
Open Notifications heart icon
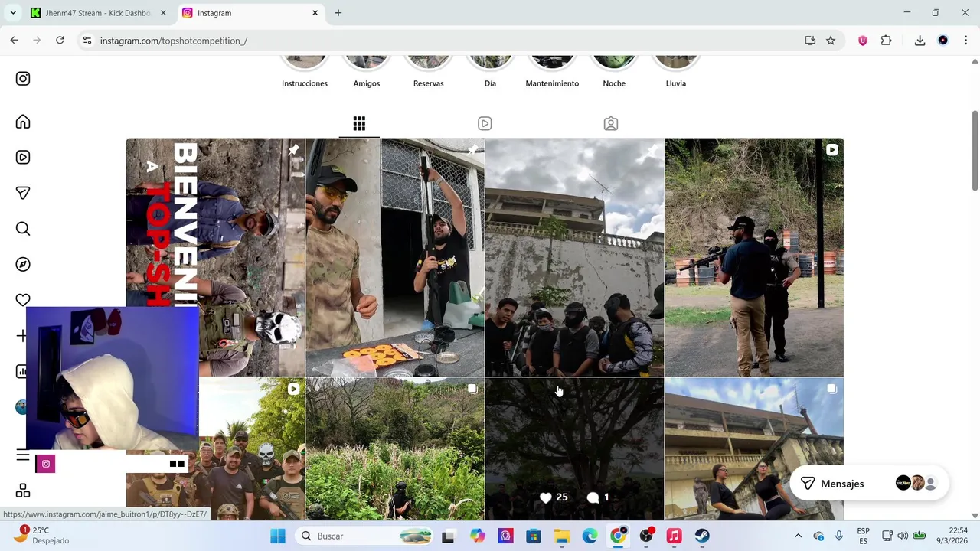23,299
